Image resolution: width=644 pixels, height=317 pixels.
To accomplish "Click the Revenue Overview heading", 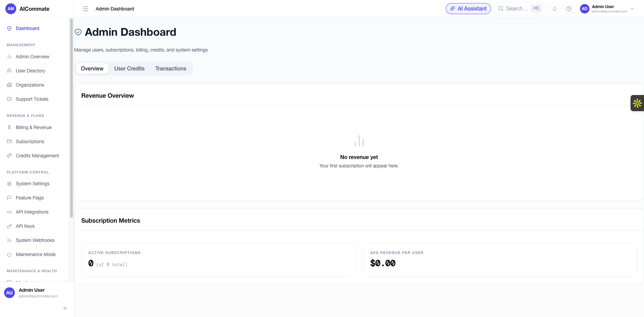I will point(108,96).
